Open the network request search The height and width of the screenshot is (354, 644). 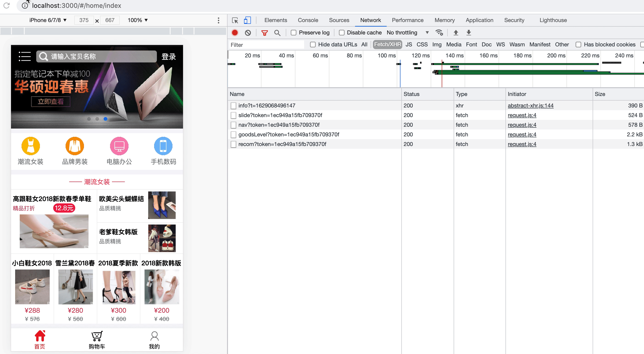point(277,33)
